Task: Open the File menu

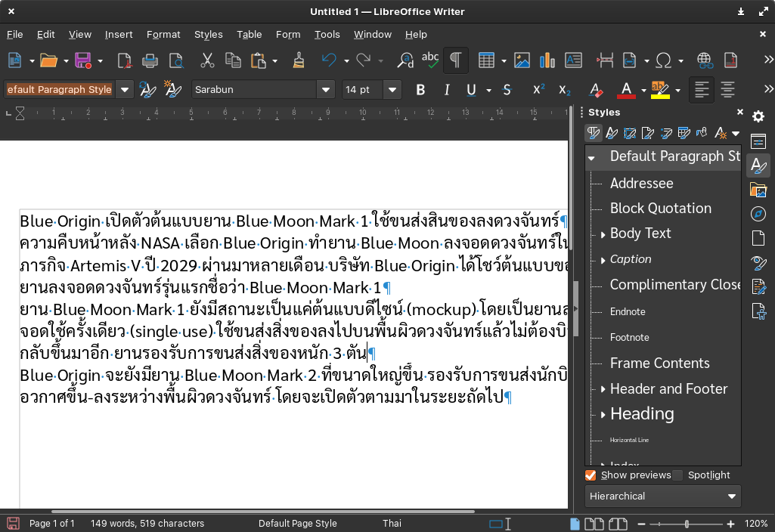Action: 15,35
